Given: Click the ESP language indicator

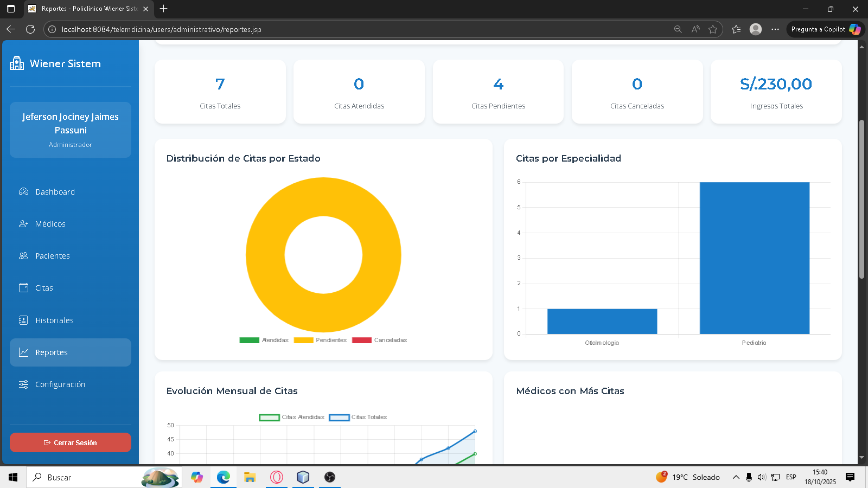Looking at the screenshot, I should (x=792, y=477).
